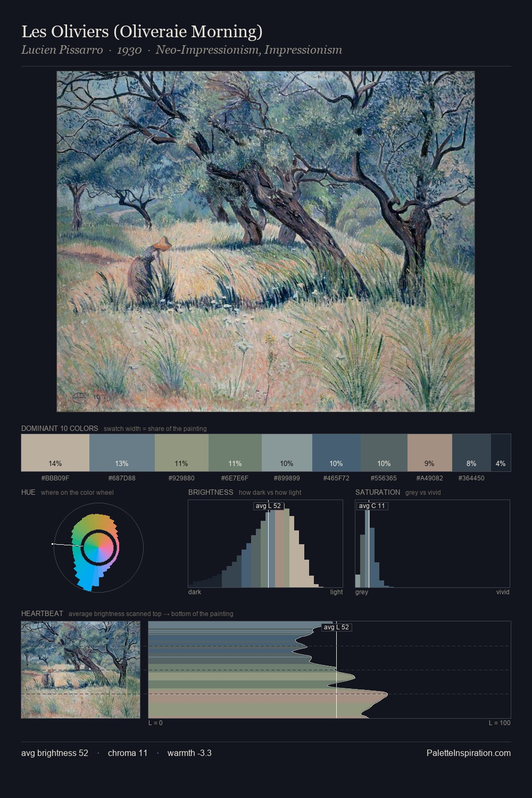Screen dimensions: 532x798
Task: Click the PaletteInspiration.com link
Action: (469, 753)
